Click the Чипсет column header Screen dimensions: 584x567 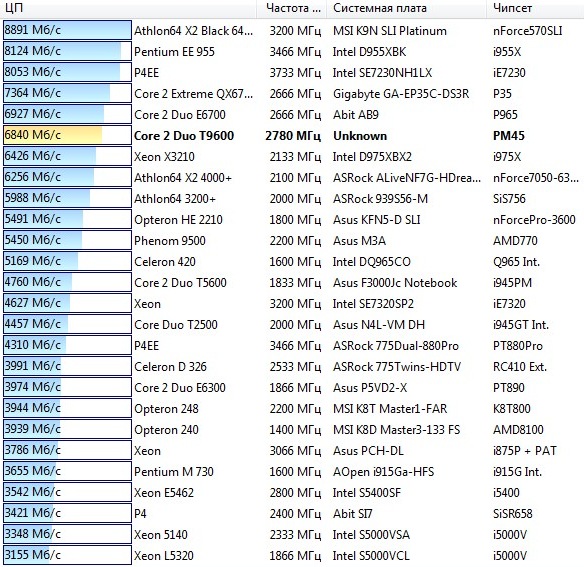point(535,9)
